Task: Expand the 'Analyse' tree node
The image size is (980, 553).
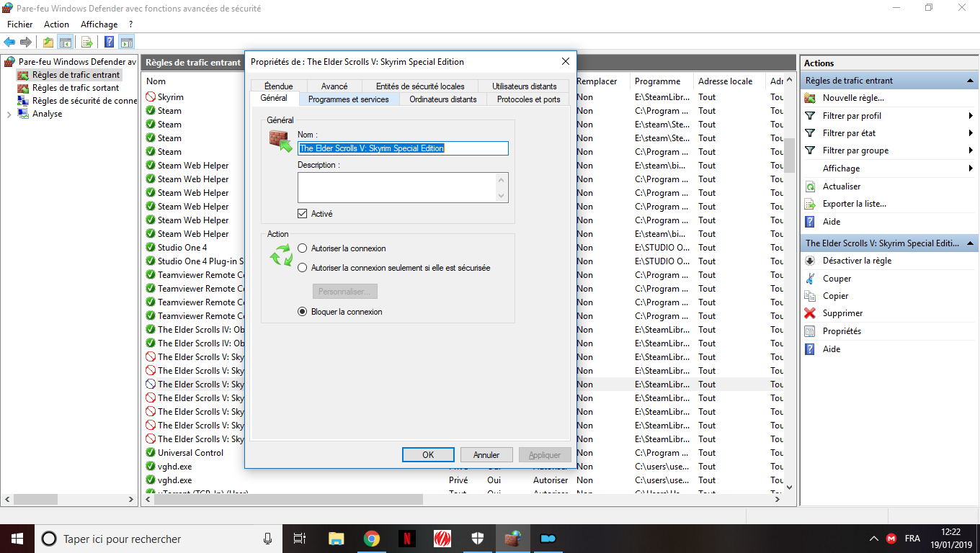Action: click(x=9, y=114)
